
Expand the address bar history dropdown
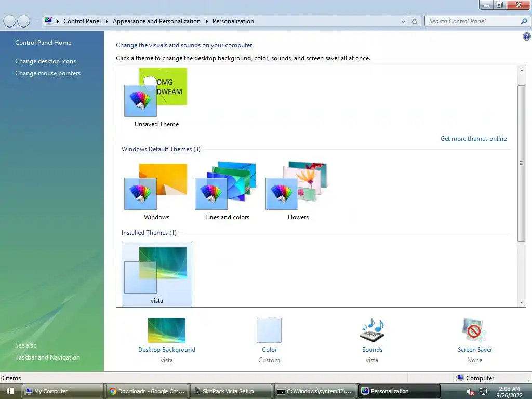pos(403,21)
